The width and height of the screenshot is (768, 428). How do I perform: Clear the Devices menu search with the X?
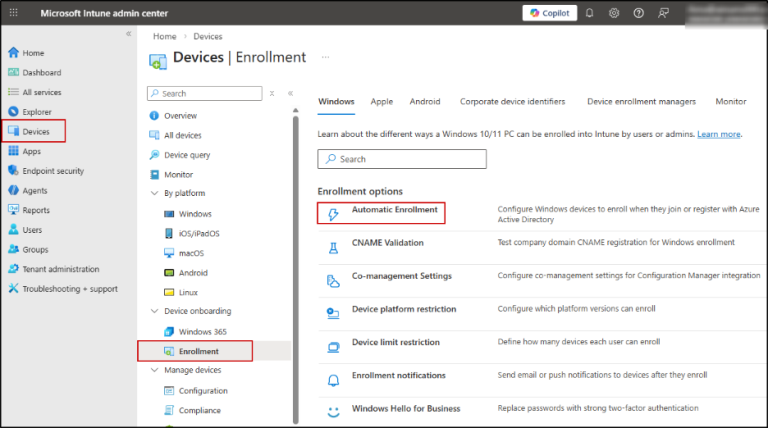tap(272, 93)
